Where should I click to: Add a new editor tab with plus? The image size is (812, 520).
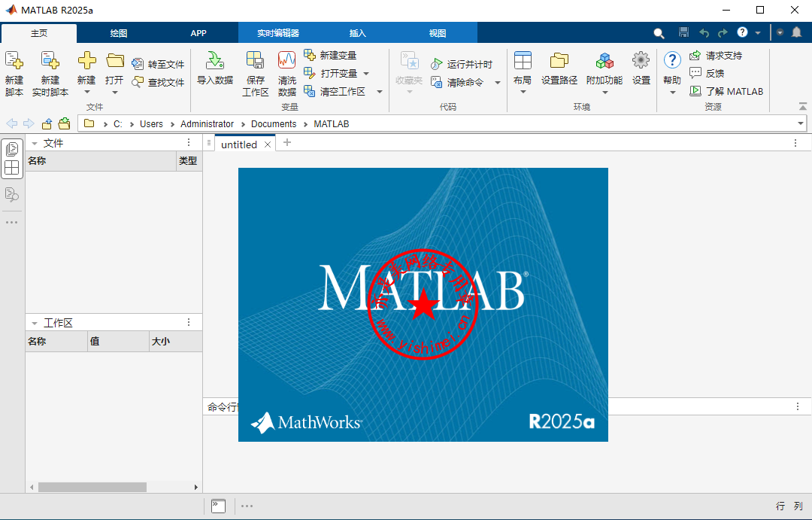pos(287,142)
